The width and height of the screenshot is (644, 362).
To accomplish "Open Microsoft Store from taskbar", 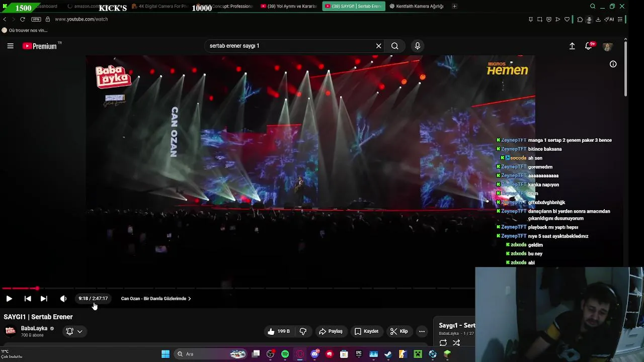I will click(344, 354).
